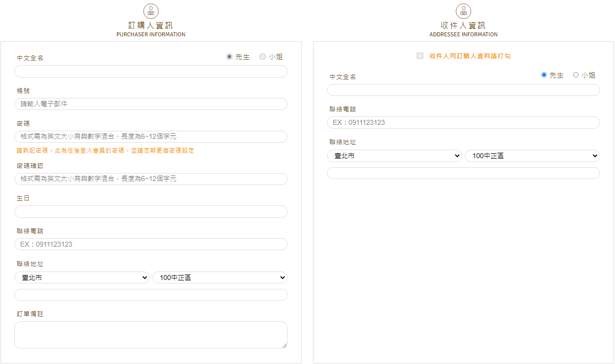This screenshot has width=615, height=364.
Task: Select 先生 radio in purchaser section
Action: pyautogui.click(x=229, y=57)
